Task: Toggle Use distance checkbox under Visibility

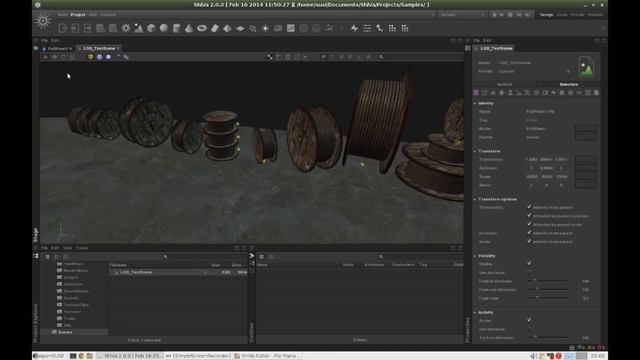Action: click(x=529, y=272)
